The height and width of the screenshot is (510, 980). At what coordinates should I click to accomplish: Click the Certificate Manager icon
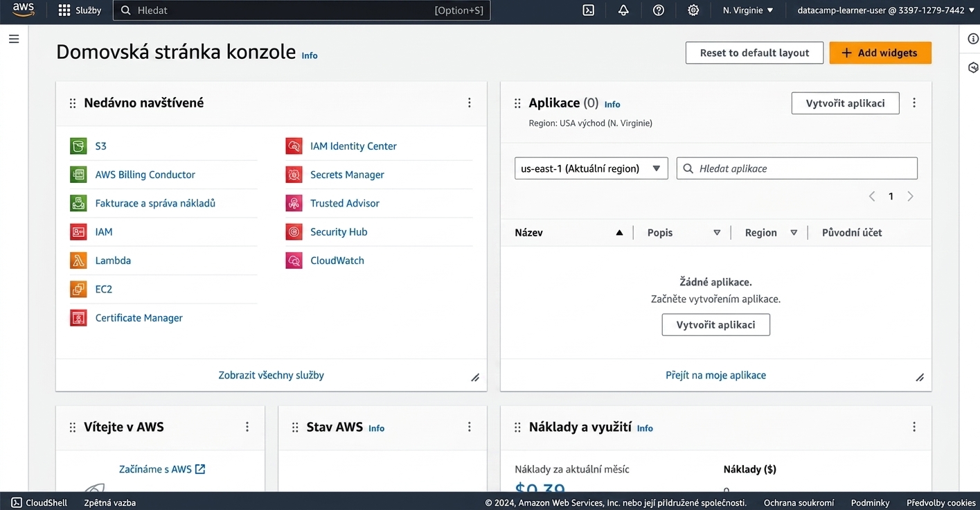tap(78, 318)
